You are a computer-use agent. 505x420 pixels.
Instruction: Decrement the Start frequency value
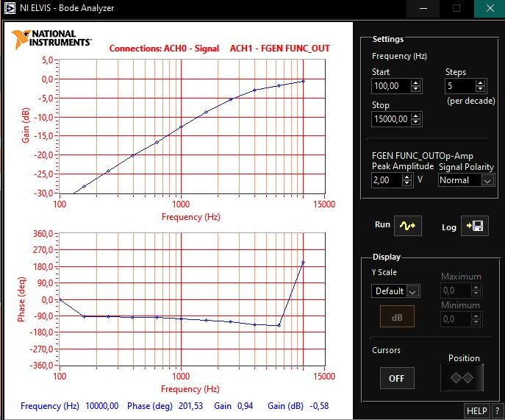pyautogui.click(x=416, y=89)
